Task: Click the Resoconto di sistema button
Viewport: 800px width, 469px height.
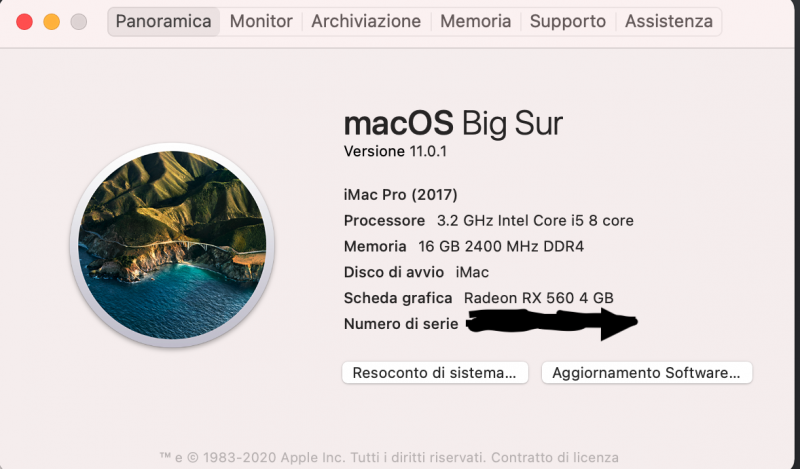Action: (x=435, y=373)
